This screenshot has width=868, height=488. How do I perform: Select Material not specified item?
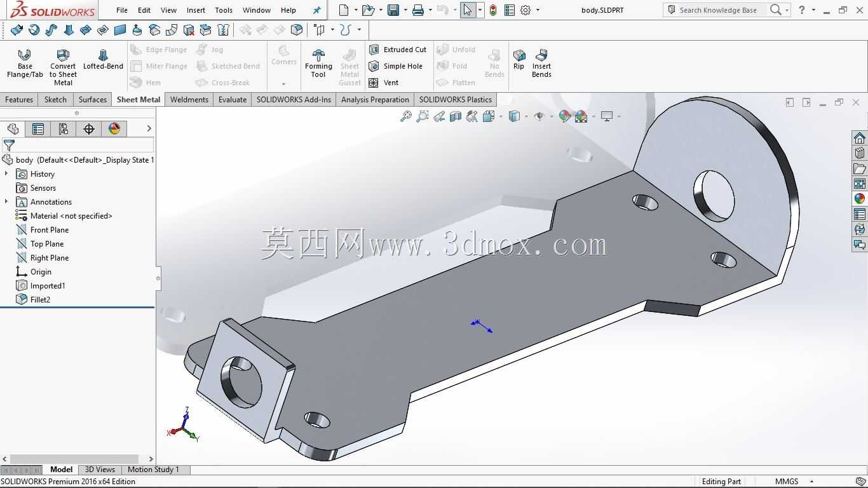point(71,215)
